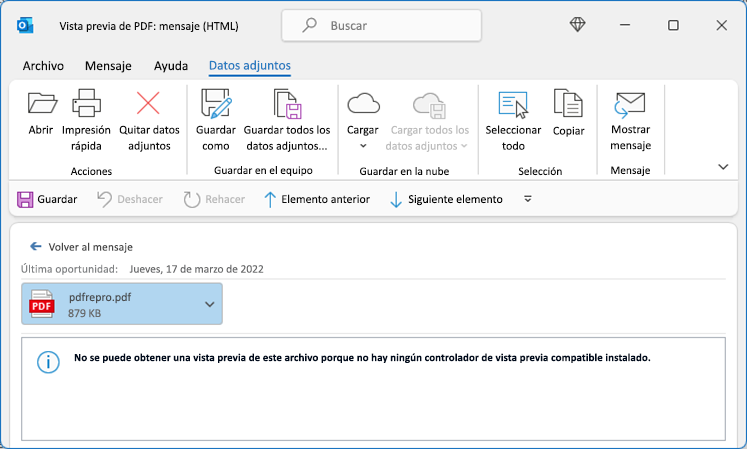
Task: Select the pdfrepro.pdf file name
Action: (x=100, y=297)
